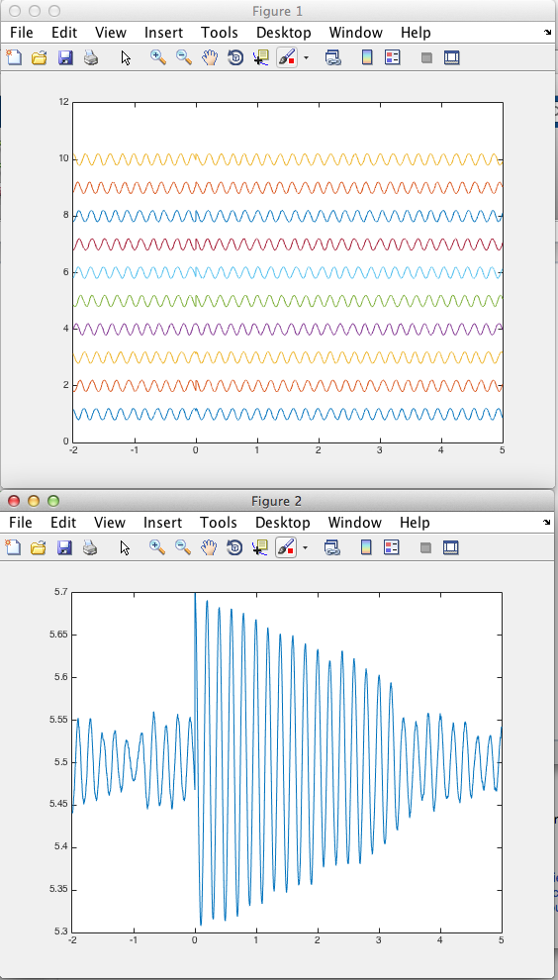
Task: Click Link Plot icon in Figure 2 toolbar
Action: tap(333, 548)
